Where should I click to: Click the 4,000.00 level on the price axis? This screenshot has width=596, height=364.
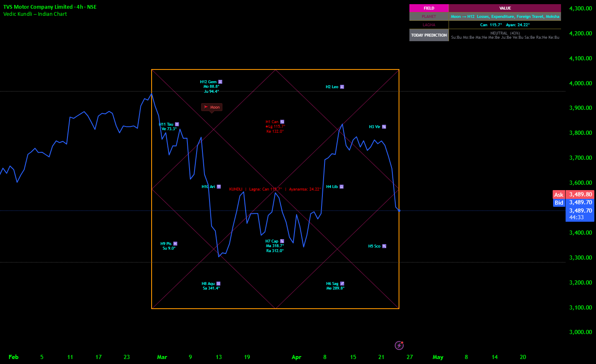(581, 83)
